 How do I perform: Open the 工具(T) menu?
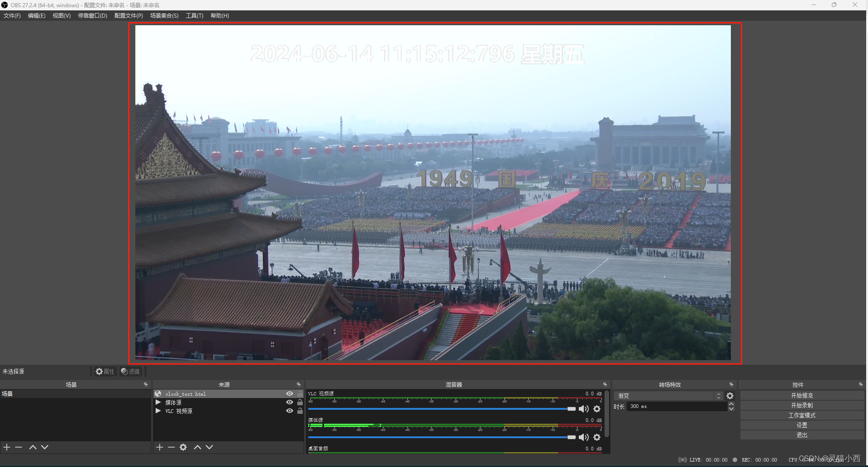[194, 16]
